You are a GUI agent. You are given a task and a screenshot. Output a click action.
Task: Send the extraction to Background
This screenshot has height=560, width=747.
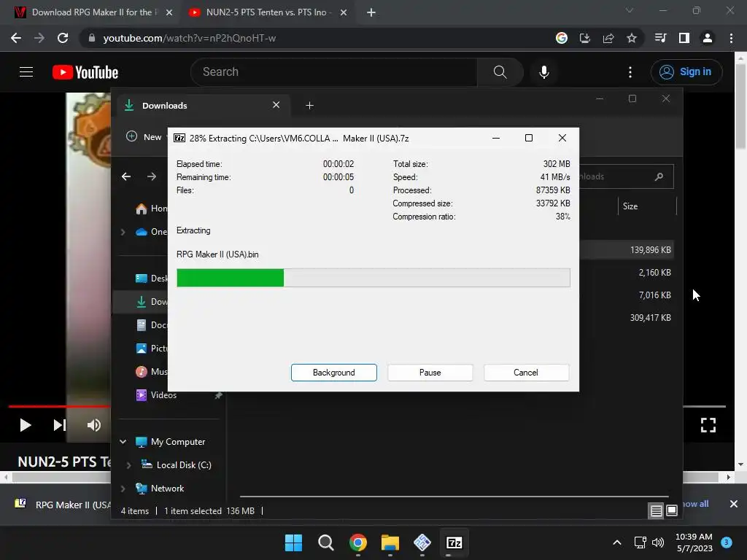(333, 373)
